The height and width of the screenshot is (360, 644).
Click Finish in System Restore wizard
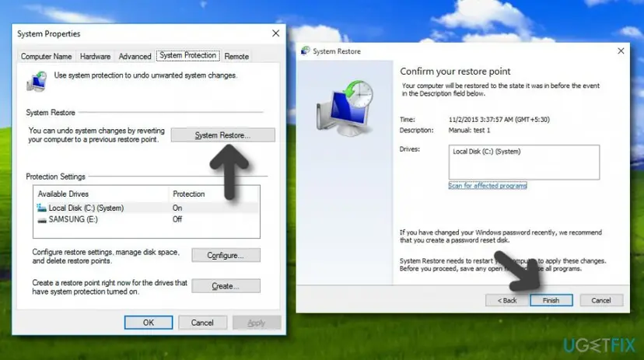(x=551, y=300)
